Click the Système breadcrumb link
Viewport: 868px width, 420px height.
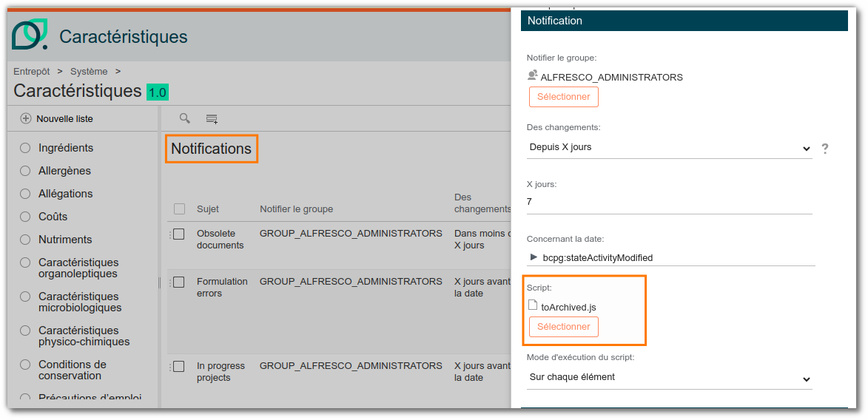pyautogui.click(x=89, y=72)
